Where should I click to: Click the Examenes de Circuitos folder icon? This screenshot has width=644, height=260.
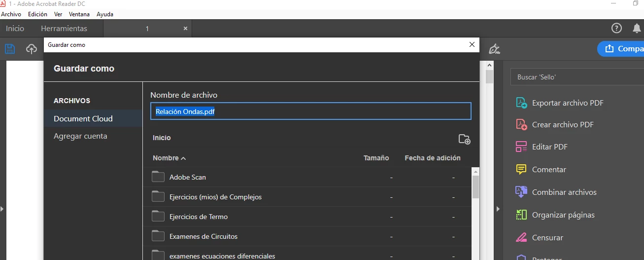click(158, 236)
